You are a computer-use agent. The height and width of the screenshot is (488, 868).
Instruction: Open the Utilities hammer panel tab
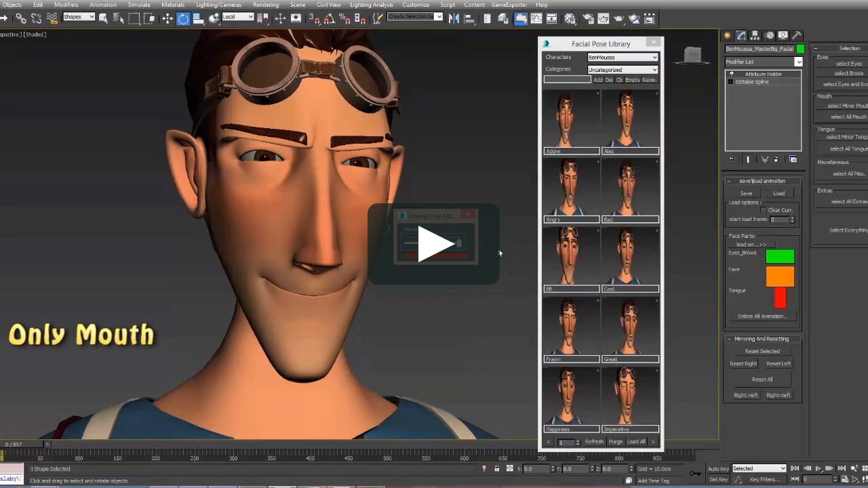(797, 35)
